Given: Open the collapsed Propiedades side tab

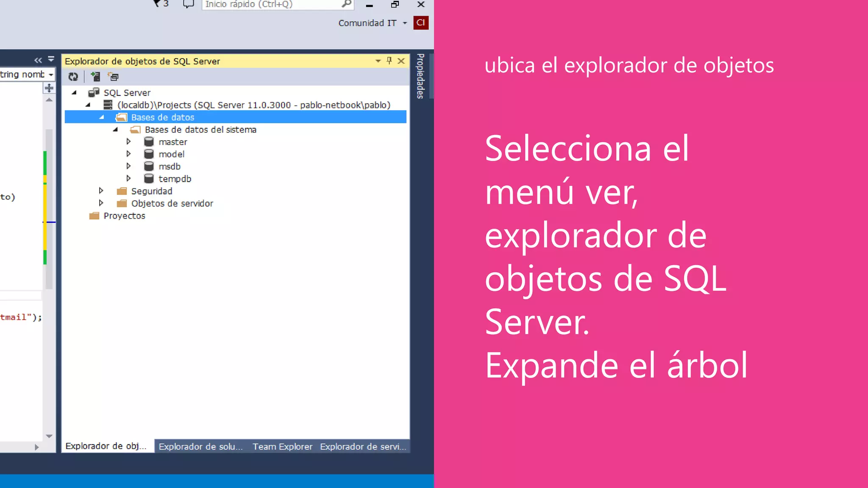Looking at the screenshot, I should tap(420, 76).
